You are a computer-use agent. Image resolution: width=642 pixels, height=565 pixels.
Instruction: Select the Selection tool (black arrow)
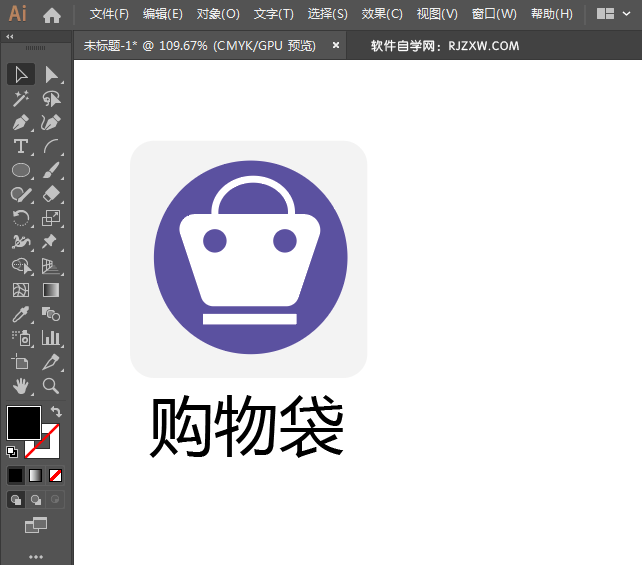tap(21, 75)
